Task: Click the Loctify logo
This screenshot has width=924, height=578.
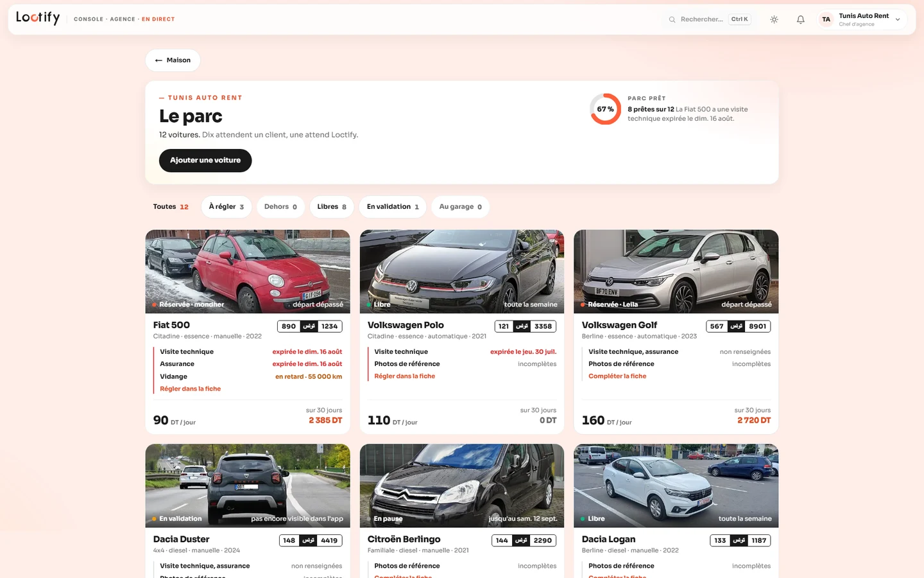Action: 38,18
